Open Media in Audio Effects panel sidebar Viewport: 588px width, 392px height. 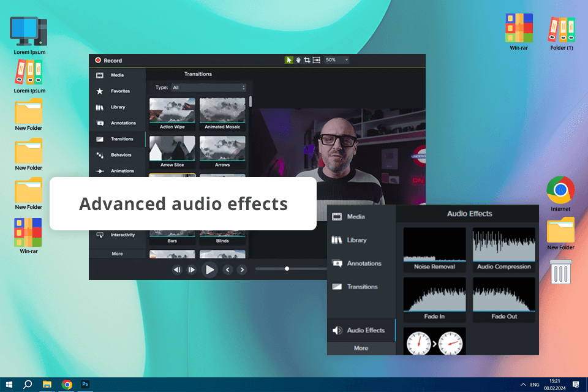click(361, 217)
